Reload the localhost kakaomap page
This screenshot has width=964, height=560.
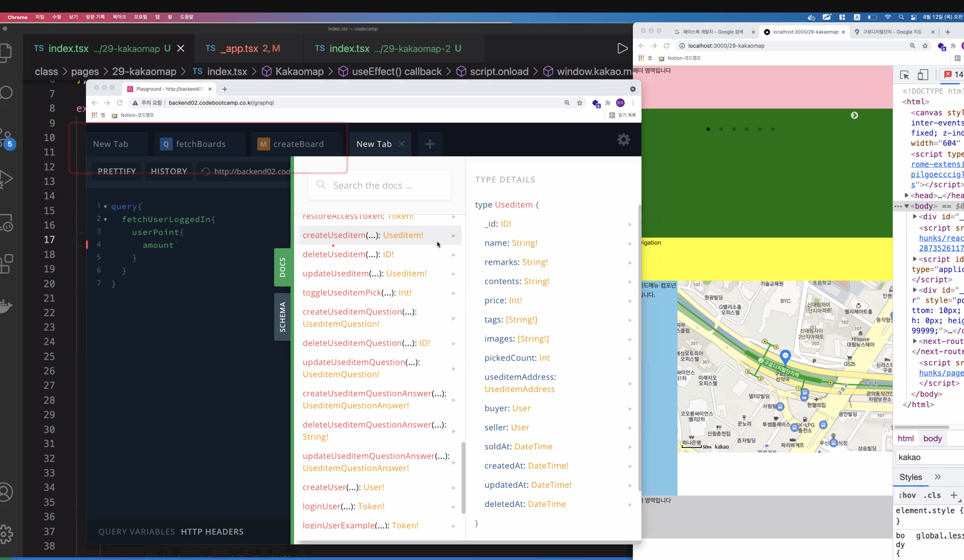(666, 46)
